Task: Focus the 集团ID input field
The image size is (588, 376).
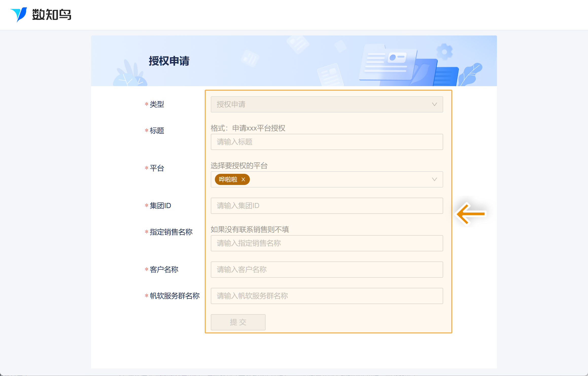Action: [327, 206]
